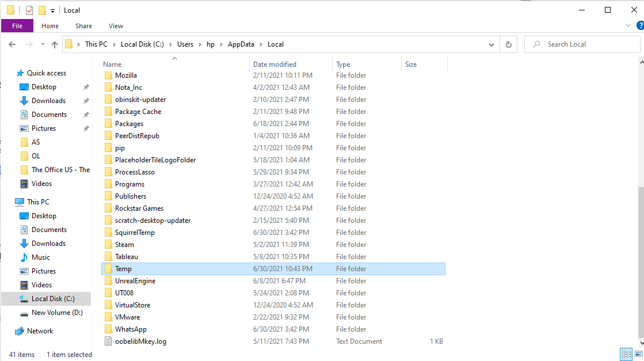Click the Refresh button in address bar
This screenshot has height=361, width=644.
pos(508,44)
